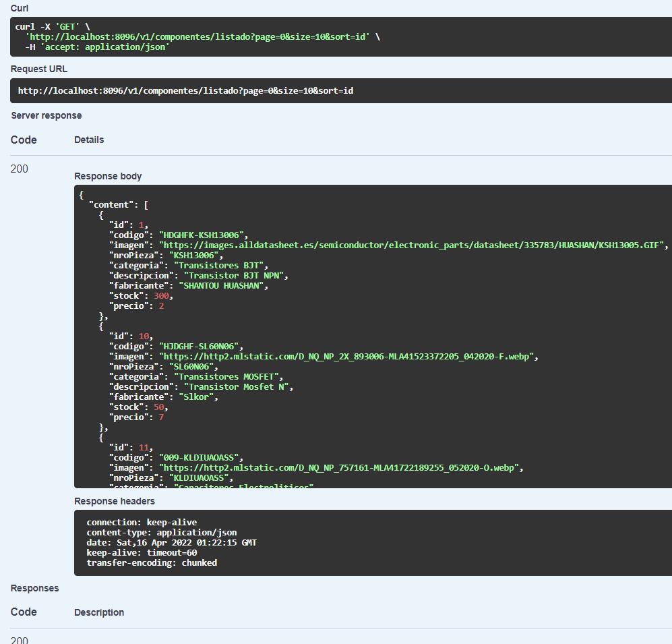Select the Request URL localhost:8096 text
This screenshot has width=672, height=644.
pos(185,90)
